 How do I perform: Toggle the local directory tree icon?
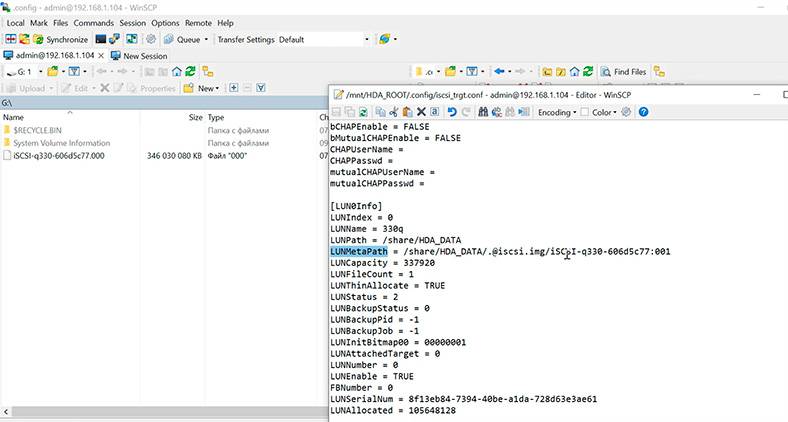coord(208,71)
